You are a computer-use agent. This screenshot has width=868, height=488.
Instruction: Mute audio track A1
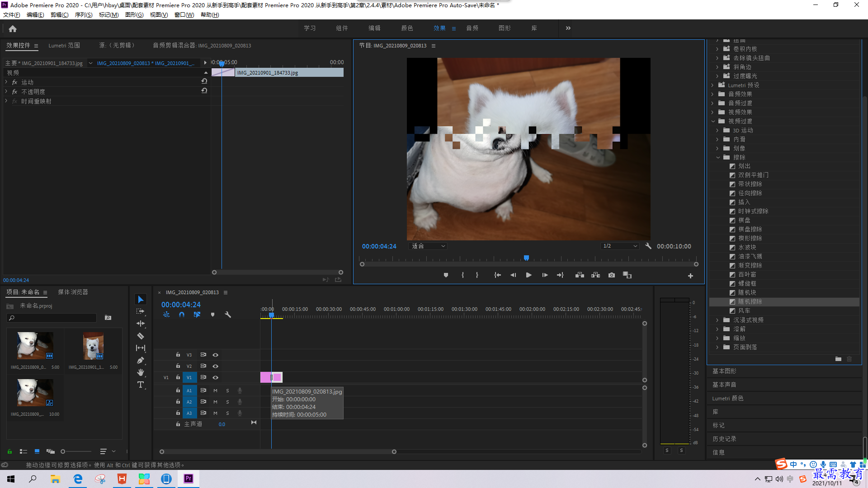[215, 390]
